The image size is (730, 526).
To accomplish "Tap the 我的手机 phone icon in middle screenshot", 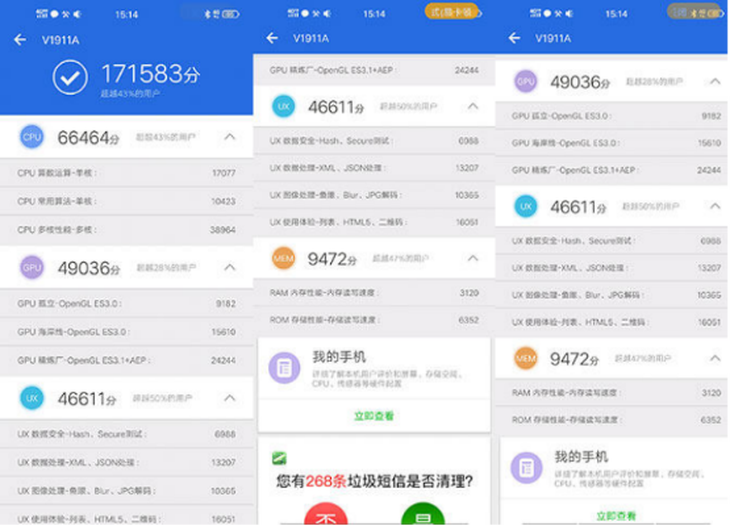I will [x=284, y=368].
